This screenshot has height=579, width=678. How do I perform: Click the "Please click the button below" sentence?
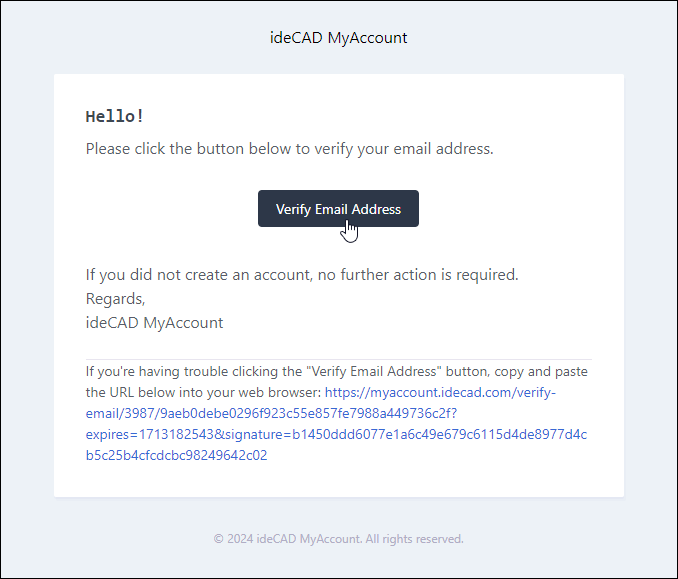289,149
